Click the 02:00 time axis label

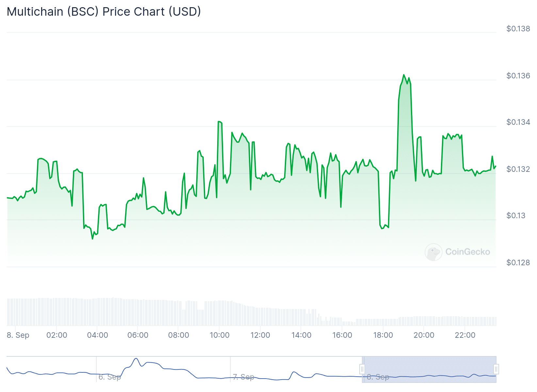[x=57, y=335]
